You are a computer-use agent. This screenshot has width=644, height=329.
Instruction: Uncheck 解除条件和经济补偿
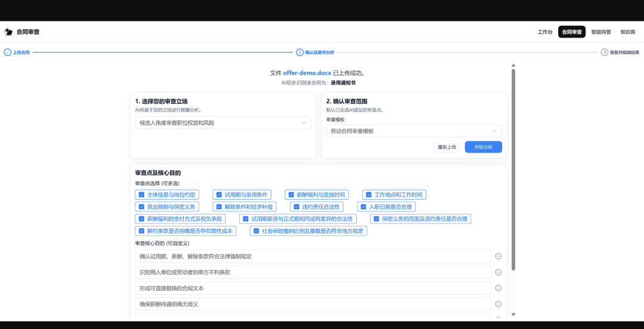[x=219, y=207]
